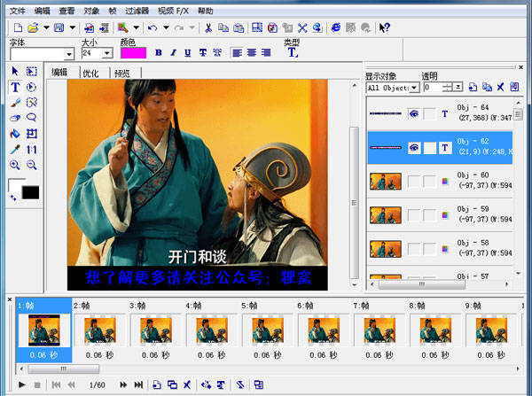Expand the Save arrow menu
This screenshot has height=396, width=532.
click(73, 27)
